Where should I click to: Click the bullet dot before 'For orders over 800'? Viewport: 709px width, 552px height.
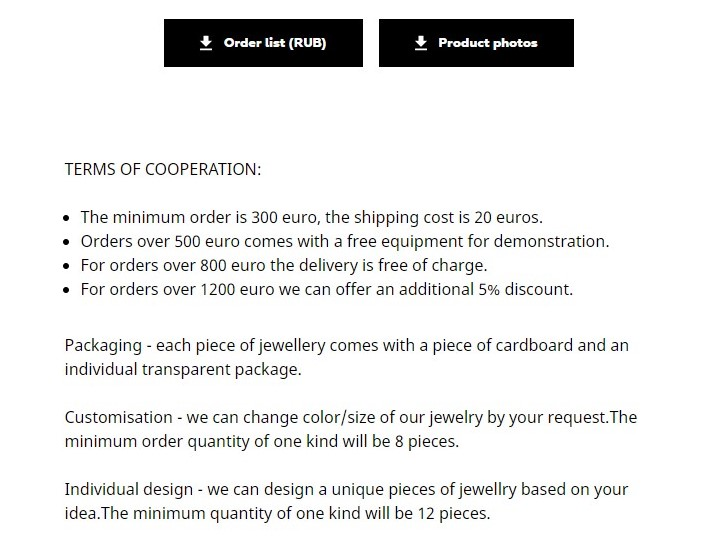[x=67, y=266]
